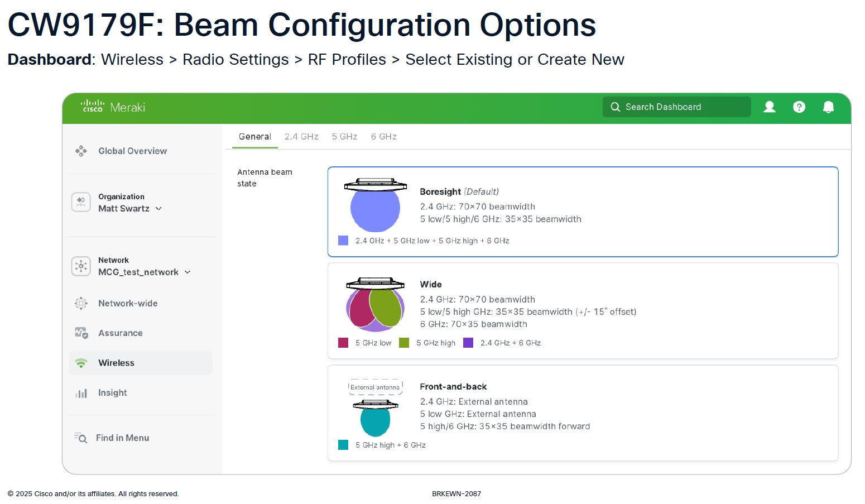The width and height of the screenshot is (865, 504).
Task: Open the help question mark icon
Action: pyautogui.click(x=799, y=107)
